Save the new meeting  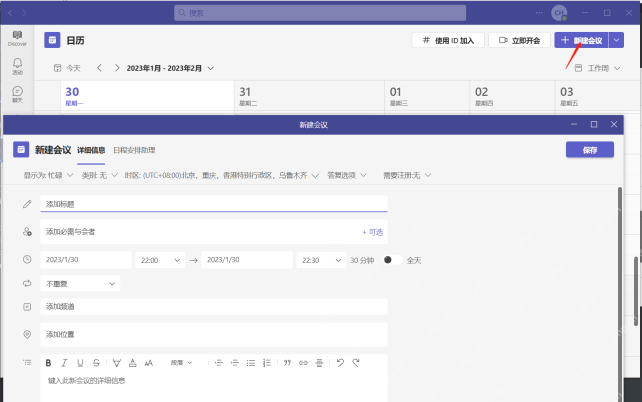click(x=590, y=150)
